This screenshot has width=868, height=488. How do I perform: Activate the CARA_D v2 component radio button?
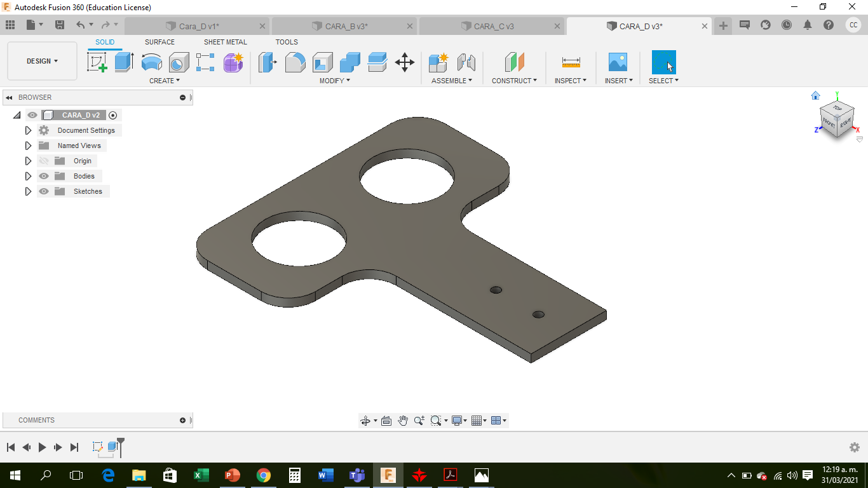click(113, 115)
